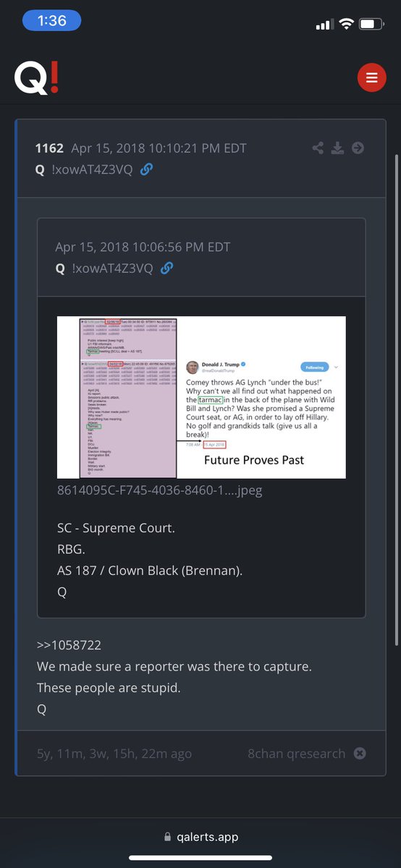
Task: Tap the Apr 15, 2018 10:10:21 PM timestamp
Action: (159, 148)
